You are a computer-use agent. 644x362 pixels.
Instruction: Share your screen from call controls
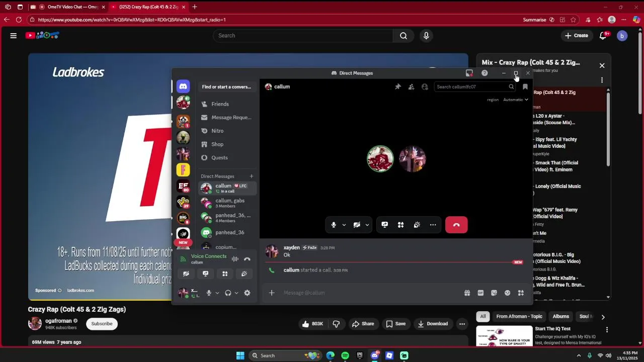pos(385,225)
